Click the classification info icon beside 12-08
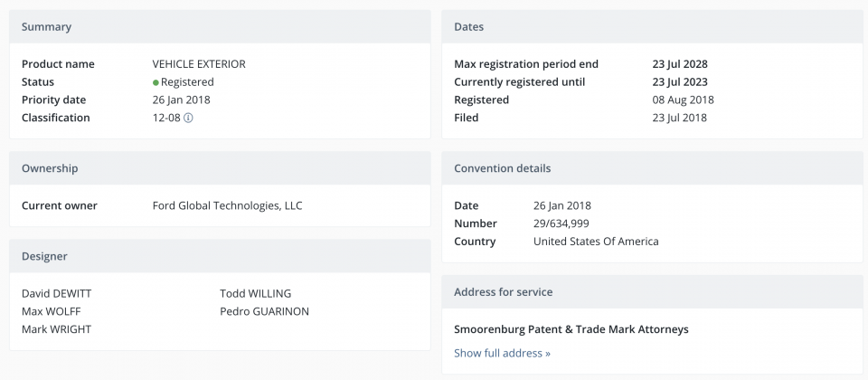 coord(188,118)
